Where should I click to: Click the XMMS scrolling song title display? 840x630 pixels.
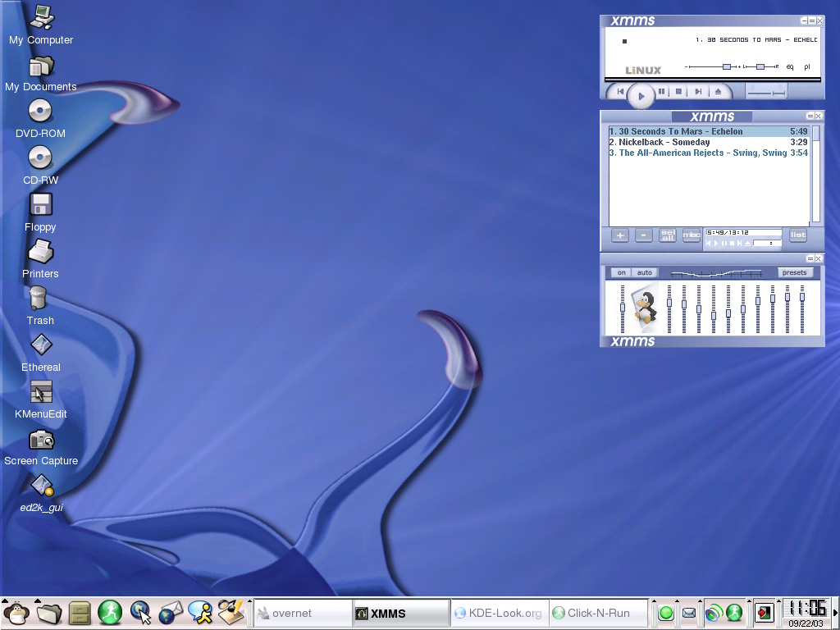point(756,39)
